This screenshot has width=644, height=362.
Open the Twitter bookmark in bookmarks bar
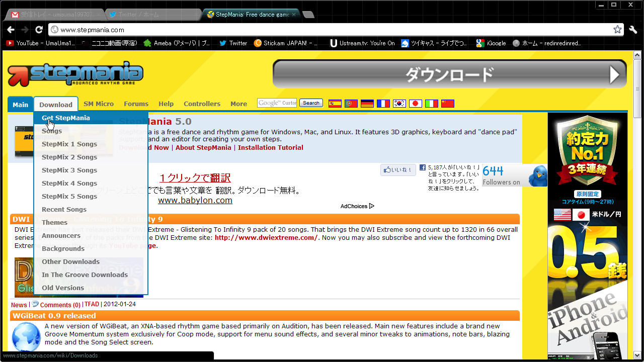[x=233, y=43]
